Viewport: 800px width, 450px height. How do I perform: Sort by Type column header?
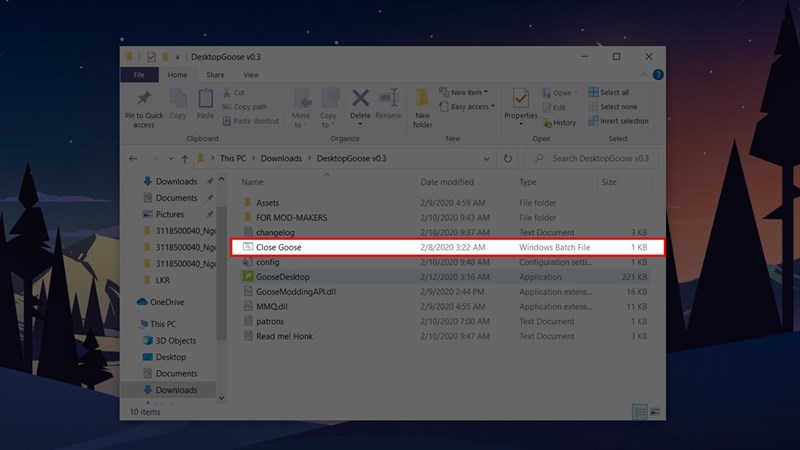point(528,182)
